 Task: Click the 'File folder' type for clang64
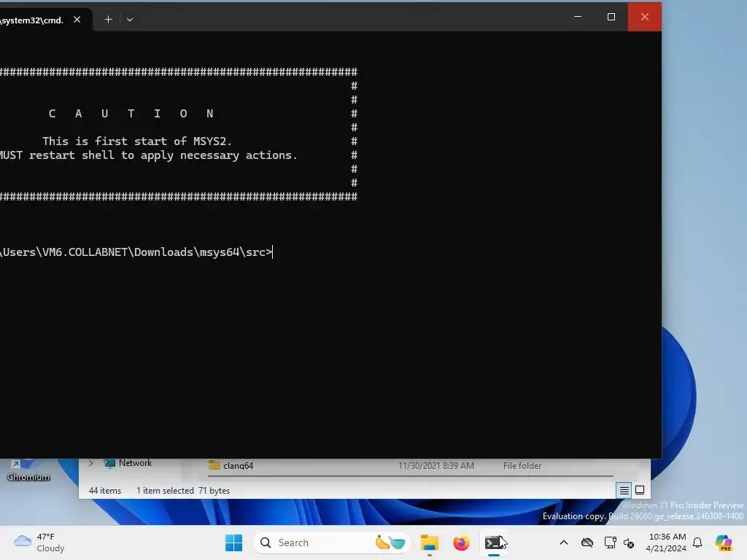point(522,466)
